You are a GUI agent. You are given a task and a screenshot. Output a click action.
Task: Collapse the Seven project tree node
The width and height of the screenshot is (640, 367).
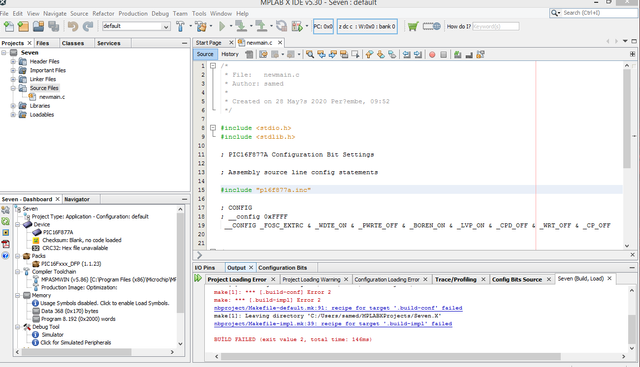point(4,53)
